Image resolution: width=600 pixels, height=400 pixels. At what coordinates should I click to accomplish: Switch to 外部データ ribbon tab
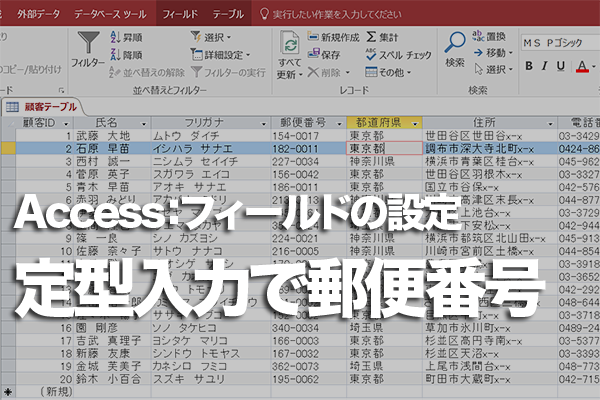pos(38,14)
